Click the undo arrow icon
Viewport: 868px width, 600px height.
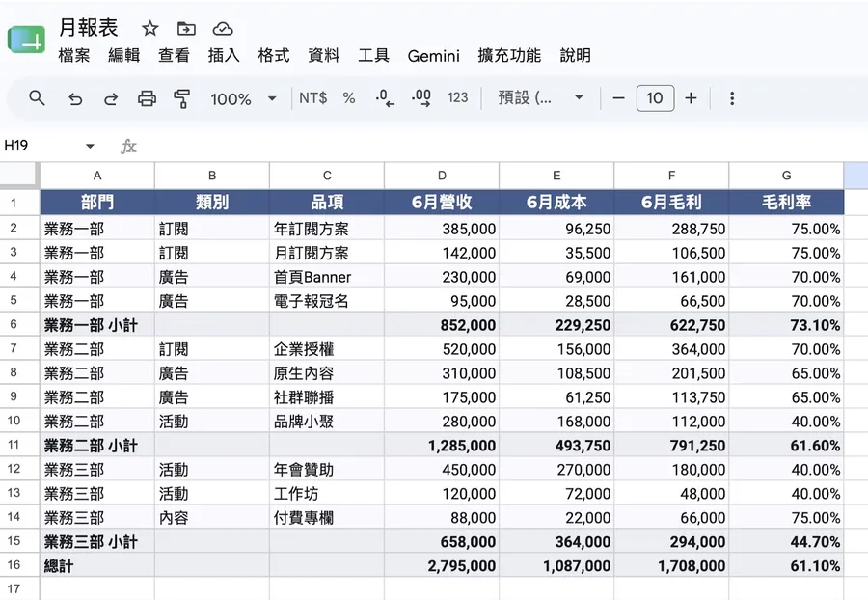coord(74,99)
